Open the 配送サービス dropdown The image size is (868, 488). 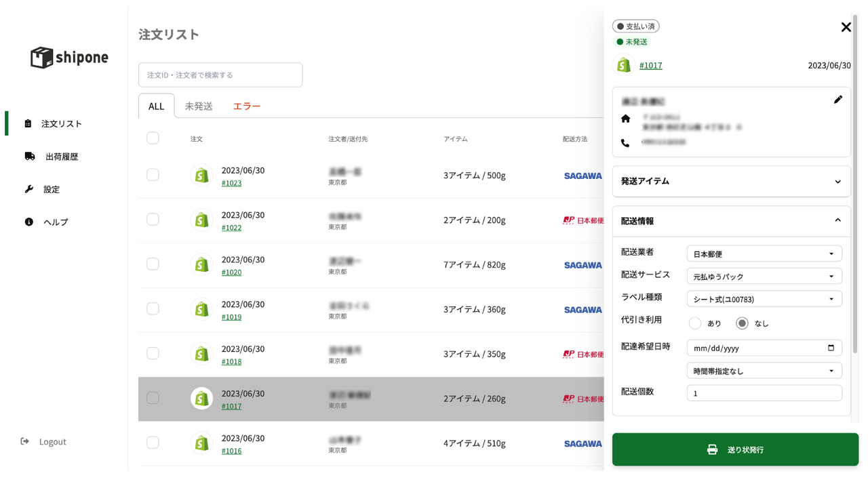764,276
